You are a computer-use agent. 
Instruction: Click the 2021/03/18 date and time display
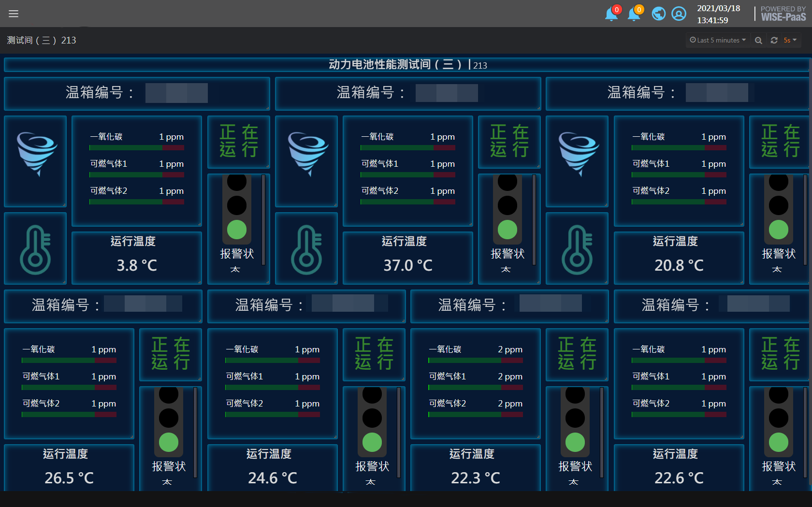[x=718, y=14]
